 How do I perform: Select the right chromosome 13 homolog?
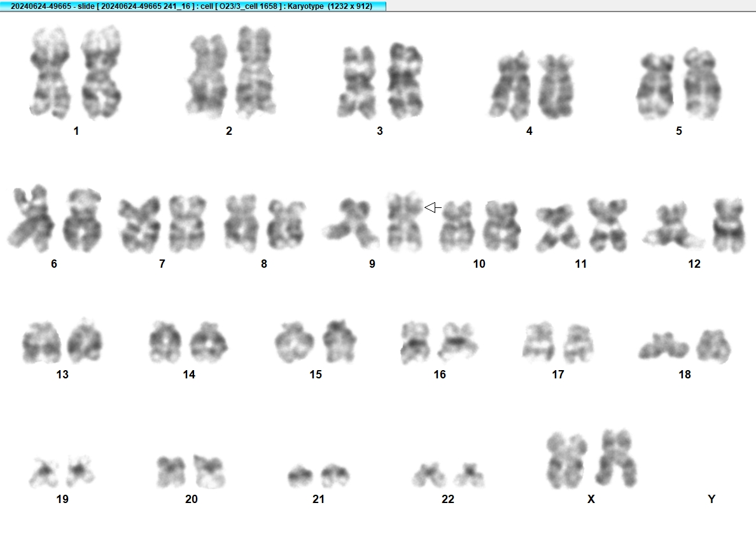coord(85,340)
